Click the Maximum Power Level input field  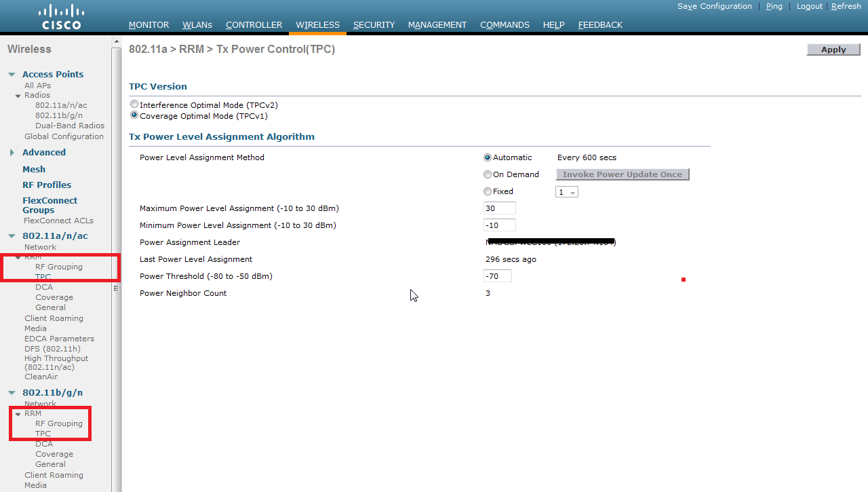[x=500, y=208]
